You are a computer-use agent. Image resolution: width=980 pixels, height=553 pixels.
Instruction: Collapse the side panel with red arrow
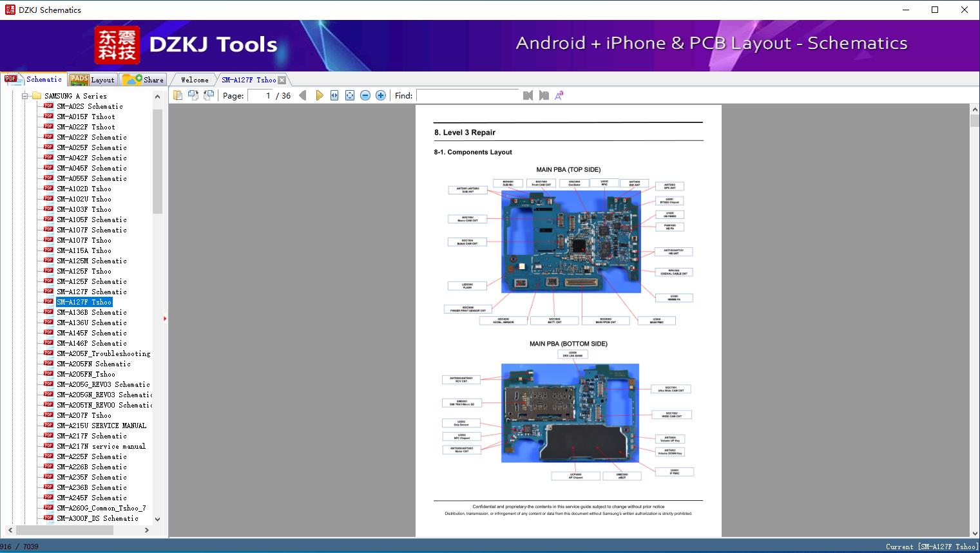tap(165, 319)
